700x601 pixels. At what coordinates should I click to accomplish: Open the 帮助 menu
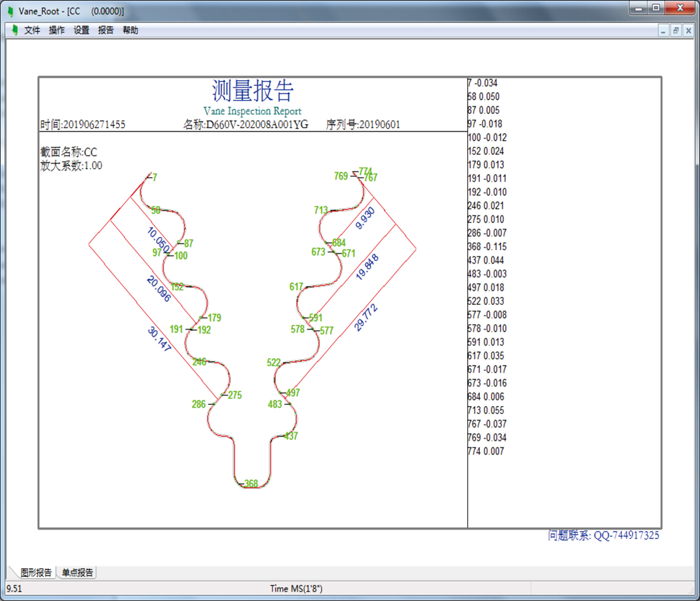pyautogui.click(x=130, y=30)
